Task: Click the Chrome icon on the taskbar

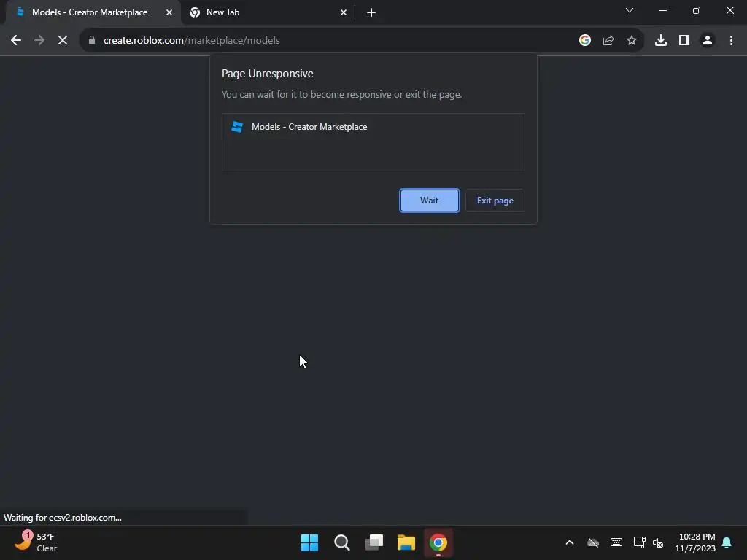Action: point(438,542)
